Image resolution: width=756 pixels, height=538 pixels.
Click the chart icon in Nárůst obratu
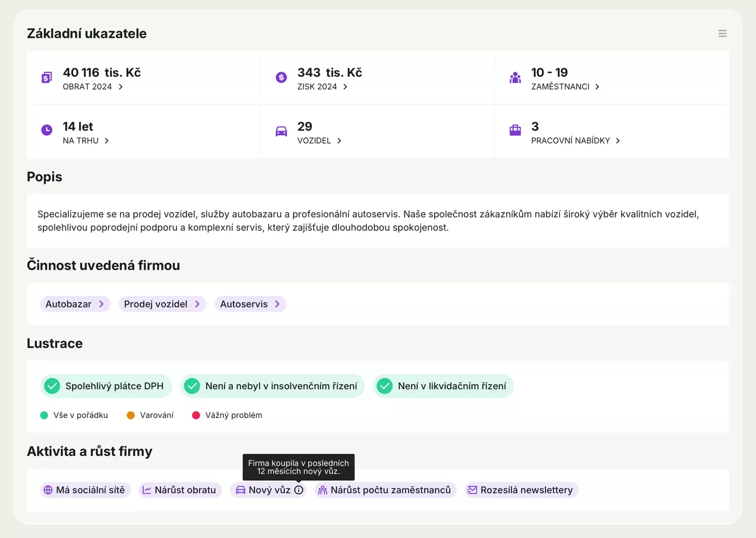(147, 490)
